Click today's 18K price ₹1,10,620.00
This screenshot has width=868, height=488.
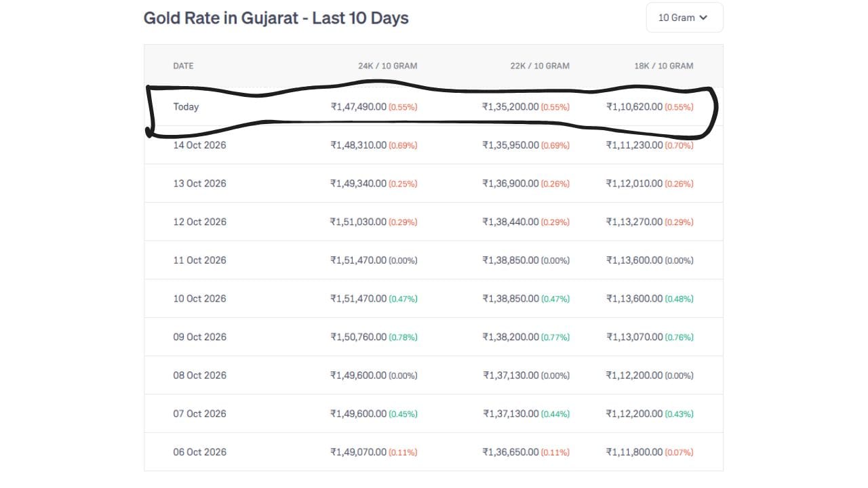(635, 106)
